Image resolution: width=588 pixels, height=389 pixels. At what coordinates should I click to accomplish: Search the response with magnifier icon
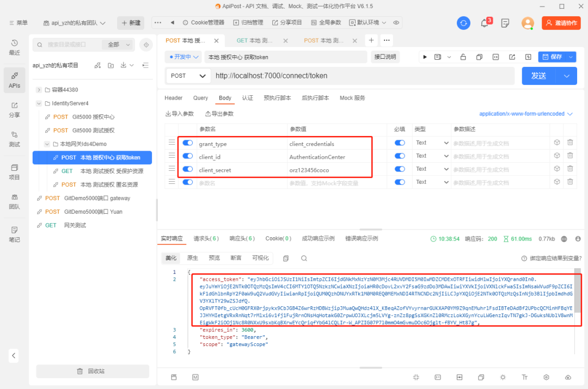click(304, 258)
